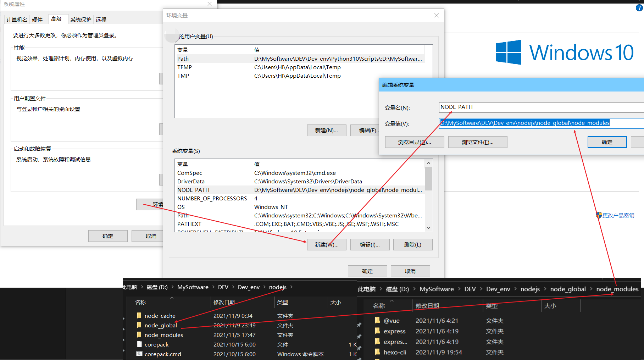Click 编辑(I)... for system variables
The image size is (644, 360).
coord(370,244)
